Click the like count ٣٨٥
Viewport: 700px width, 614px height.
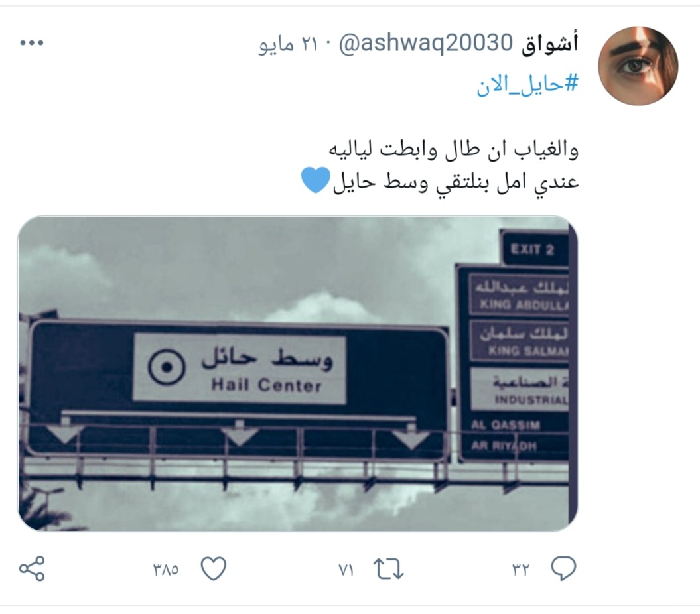coord(166,570)
